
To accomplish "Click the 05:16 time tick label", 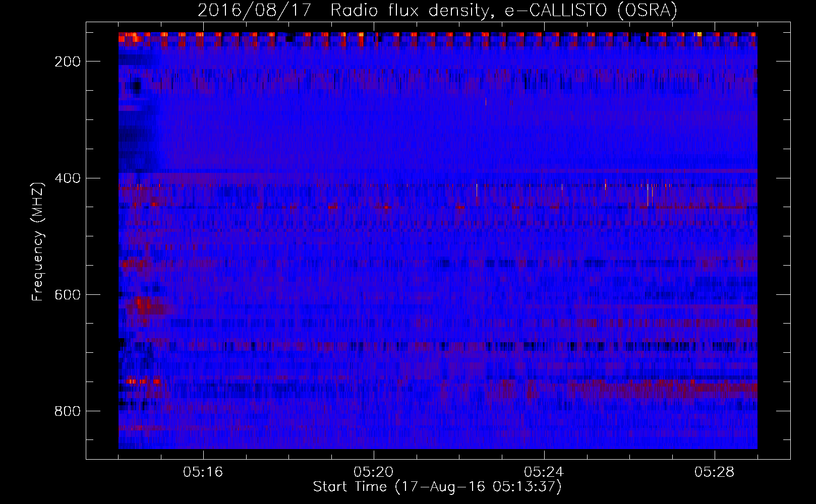I will point(203,472).
